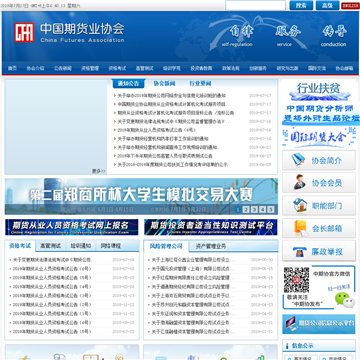Click the CFA logo icon in header
Screen dimensions: 360x360
coord(24,32)
